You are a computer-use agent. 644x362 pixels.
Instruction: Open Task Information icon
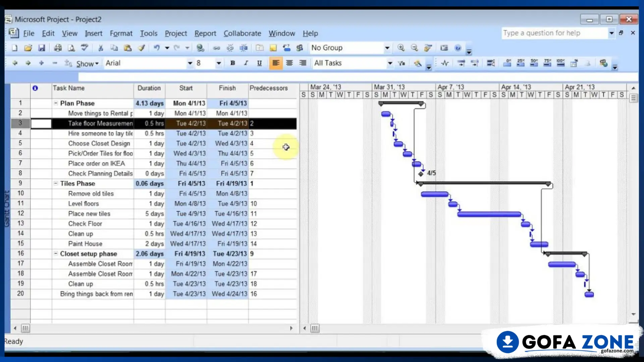260,48
